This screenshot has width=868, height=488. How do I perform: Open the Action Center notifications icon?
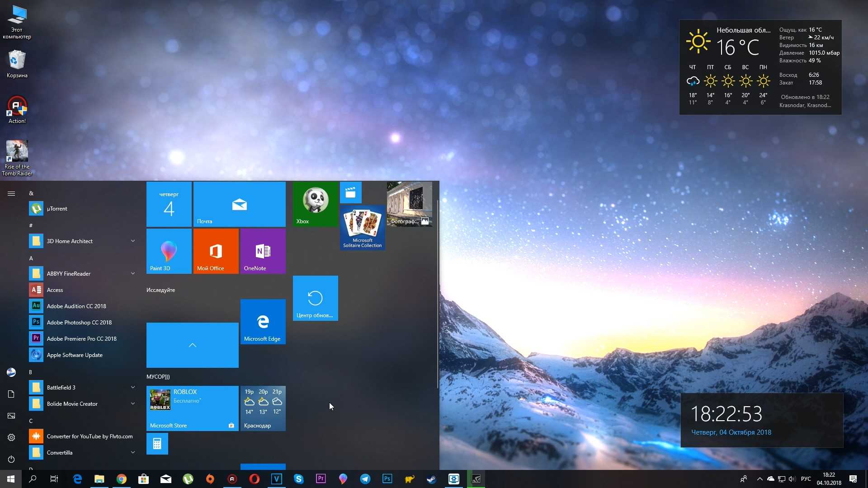point(853,479)
